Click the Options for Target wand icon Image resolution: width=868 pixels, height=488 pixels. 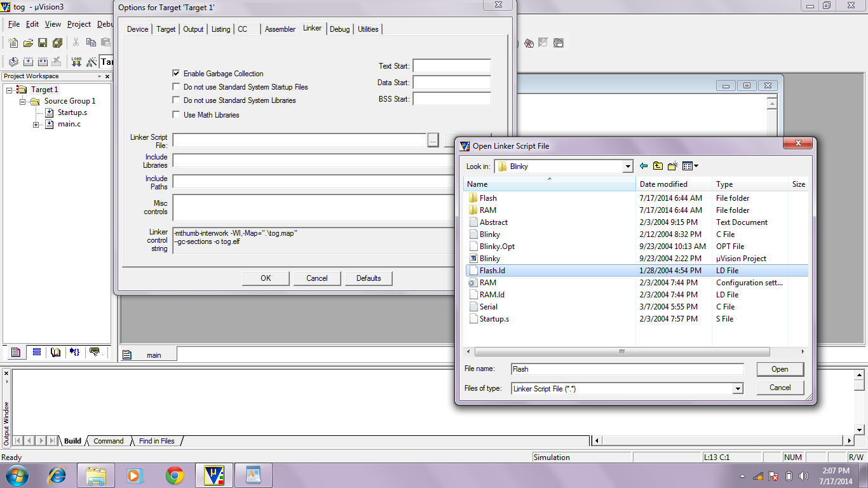92,62
